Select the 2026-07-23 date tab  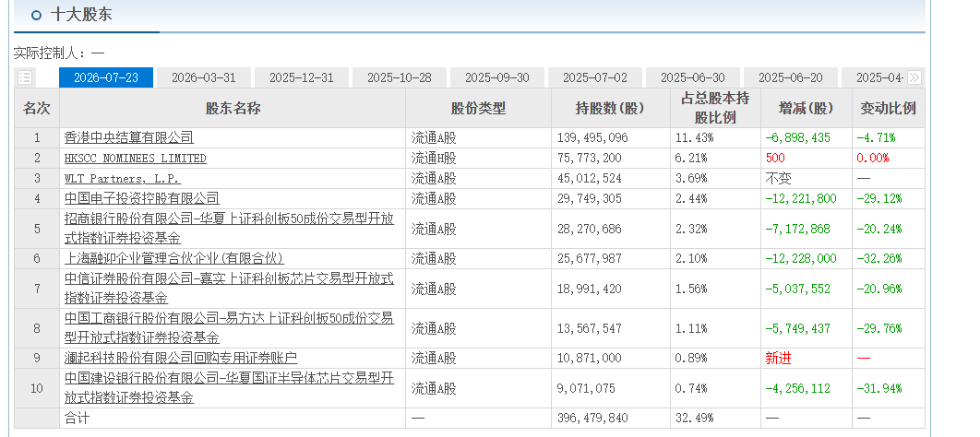pos(106,77)
